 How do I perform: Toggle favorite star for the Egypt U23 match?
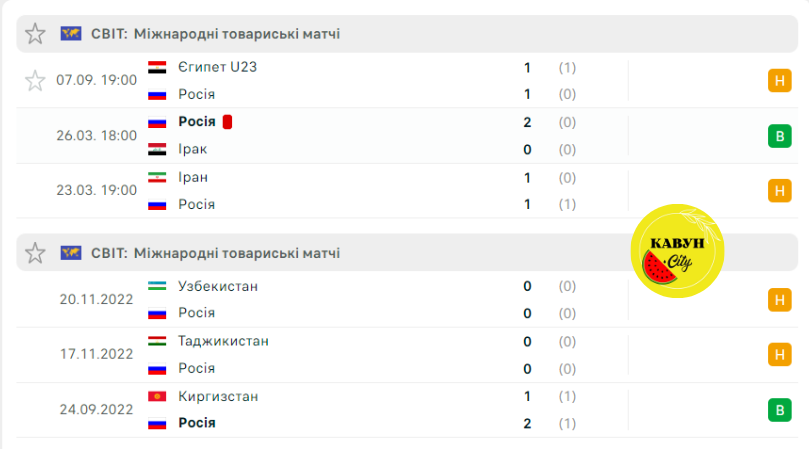click(x=35, y=81)
